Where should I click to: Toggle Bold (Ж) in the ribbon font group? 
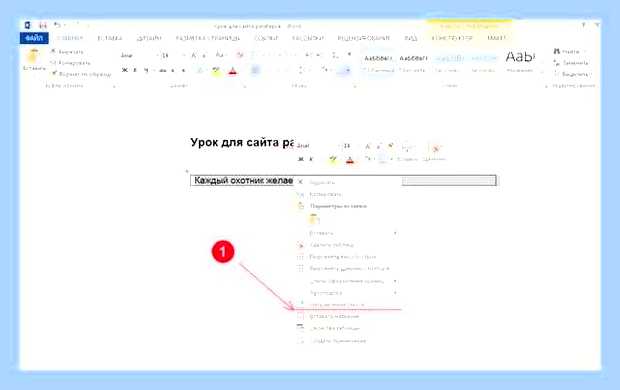pyautogui.click(x=125, y=70)
